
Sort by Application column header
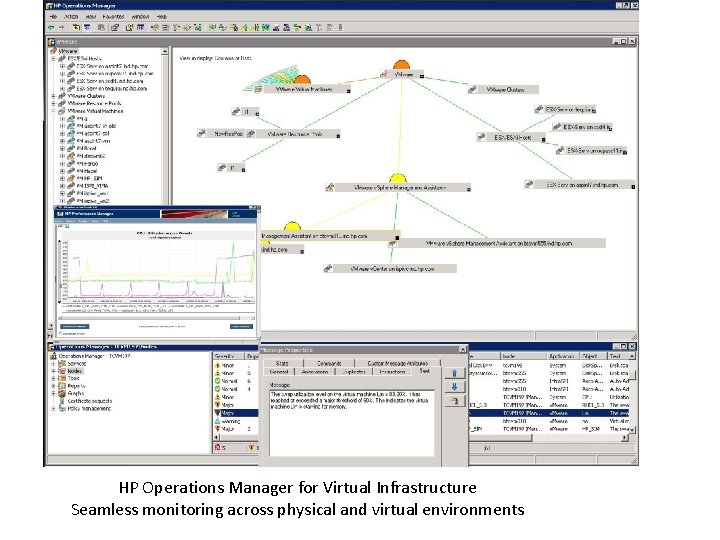[x=563, y=356]
